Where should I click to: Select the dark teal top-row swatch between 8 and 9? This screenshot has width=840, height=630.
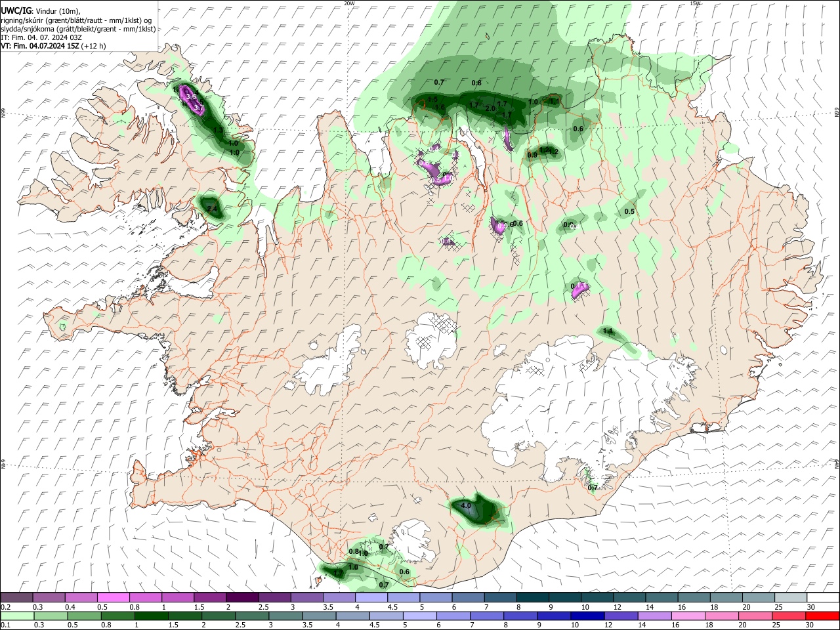tap(531, 597)
